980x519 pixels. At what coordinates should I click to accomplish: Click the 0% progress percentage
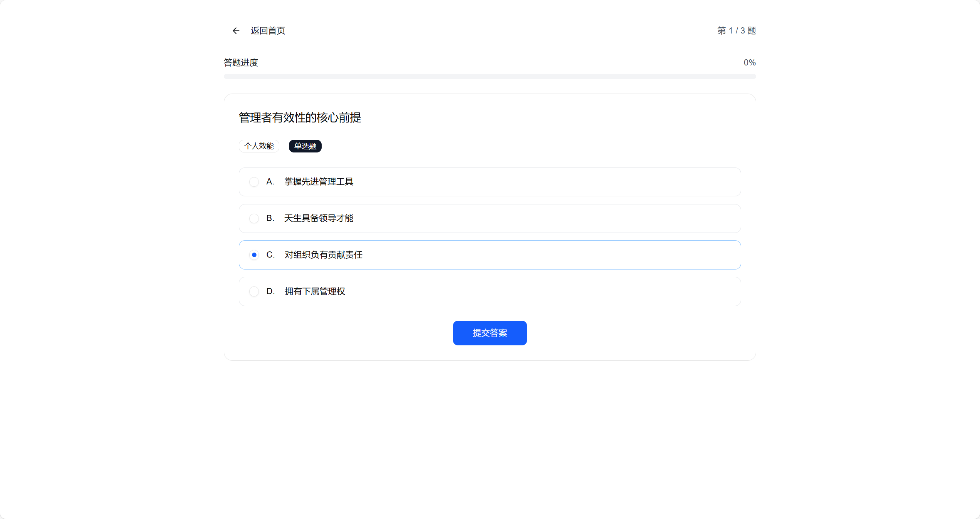coord(749,63)
